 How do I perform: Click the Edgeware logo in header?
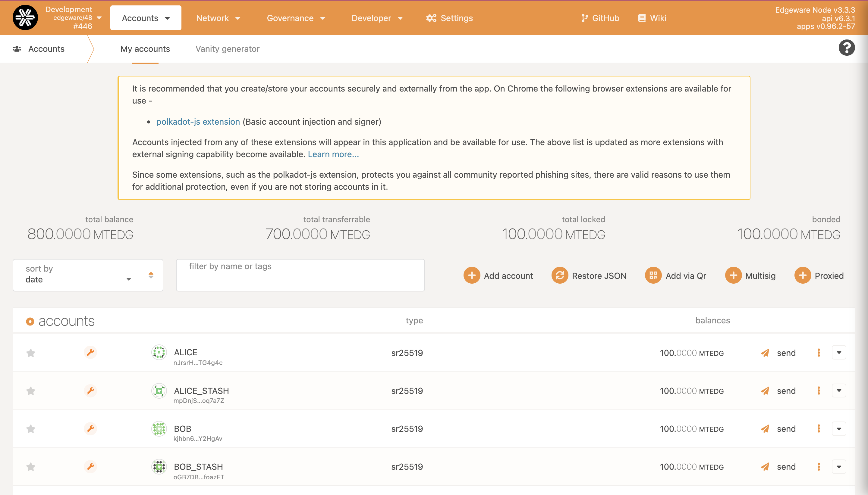click(25, 18)
